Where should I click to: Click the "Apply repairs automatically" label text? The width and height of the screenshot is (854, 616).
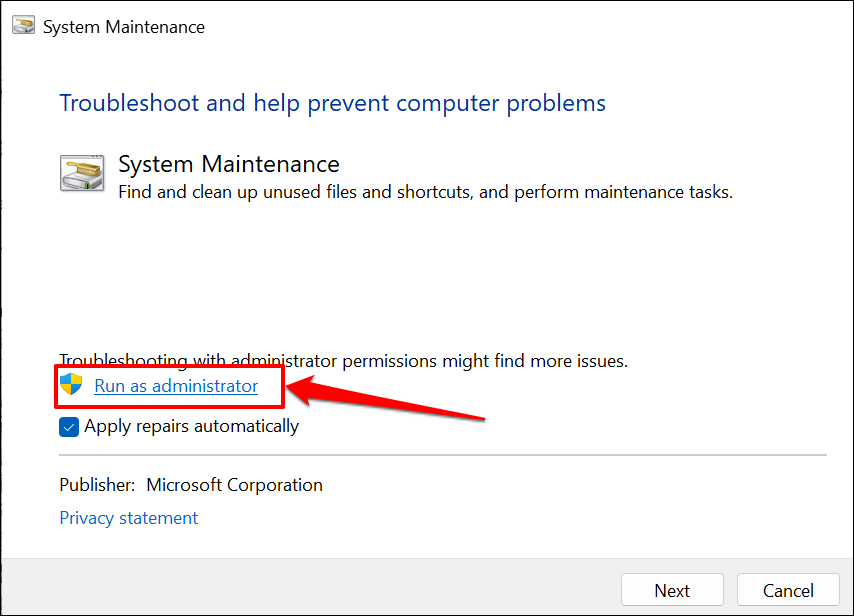[191, 426]
